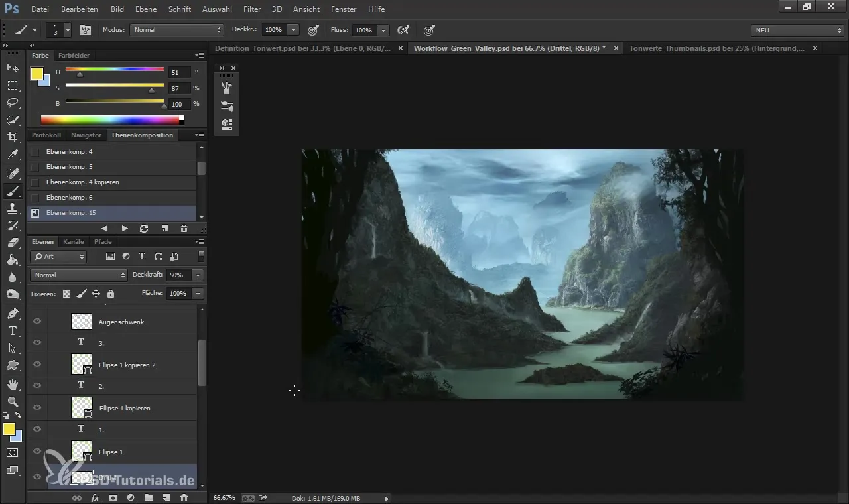Open the Ebene menu
This screenshot has height=504, width=849.
click(146, 9)
